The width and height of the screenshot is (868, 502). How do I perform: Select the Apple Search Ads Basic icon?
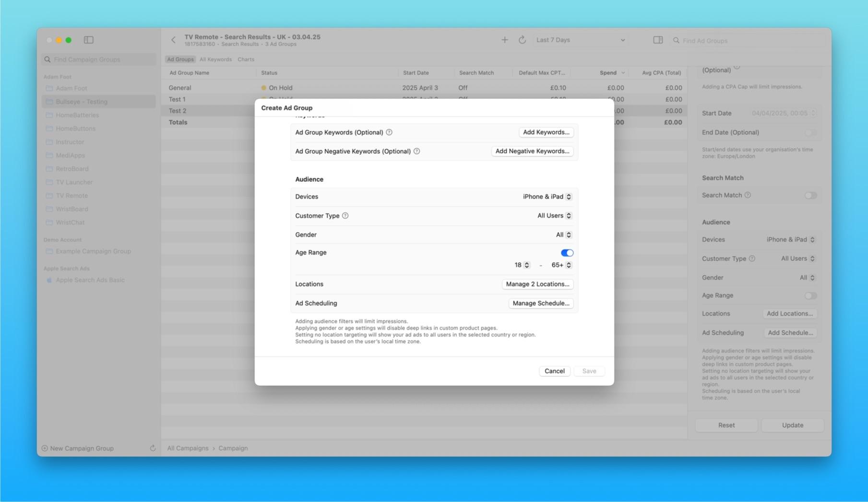pos(49,280)
